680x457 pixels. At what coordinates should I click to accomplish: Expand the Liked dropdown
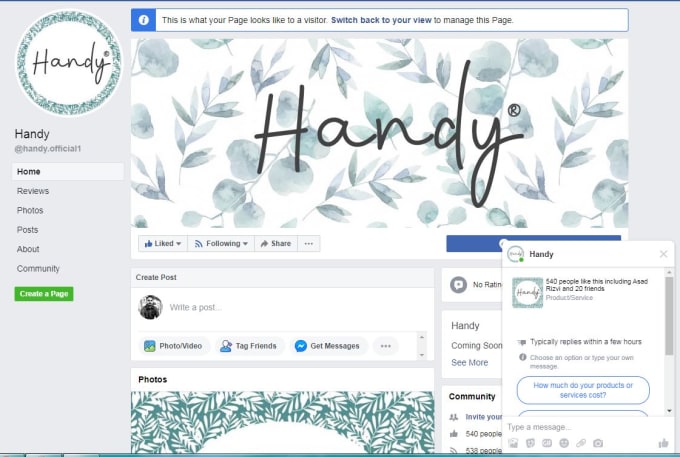163,244
